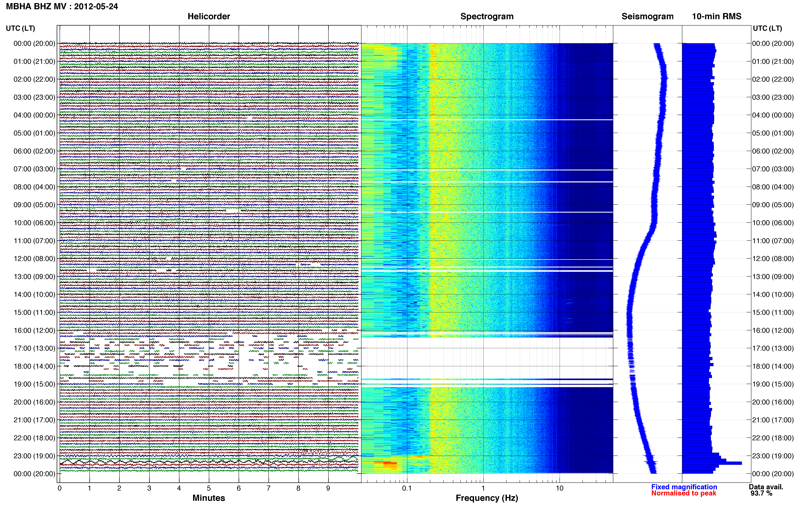812x508 pixels.
Task: Click the title "MBHA BHZ MV : 2012-05-24"
Action: [62, 6]
